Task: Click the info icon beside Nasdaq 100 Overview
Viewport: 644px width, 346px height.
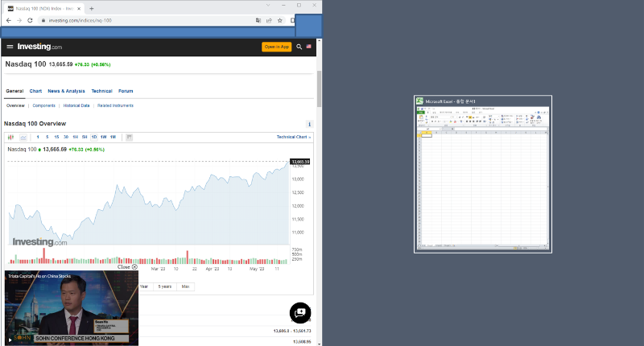Action: pyautogui.click(x=309, y=124)
